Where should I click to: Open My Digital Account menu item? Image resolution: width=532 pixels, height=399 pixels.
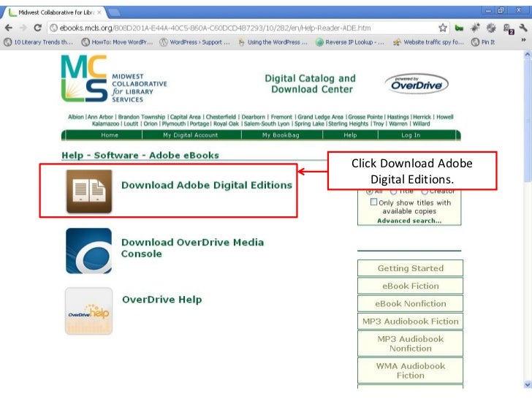190,135
